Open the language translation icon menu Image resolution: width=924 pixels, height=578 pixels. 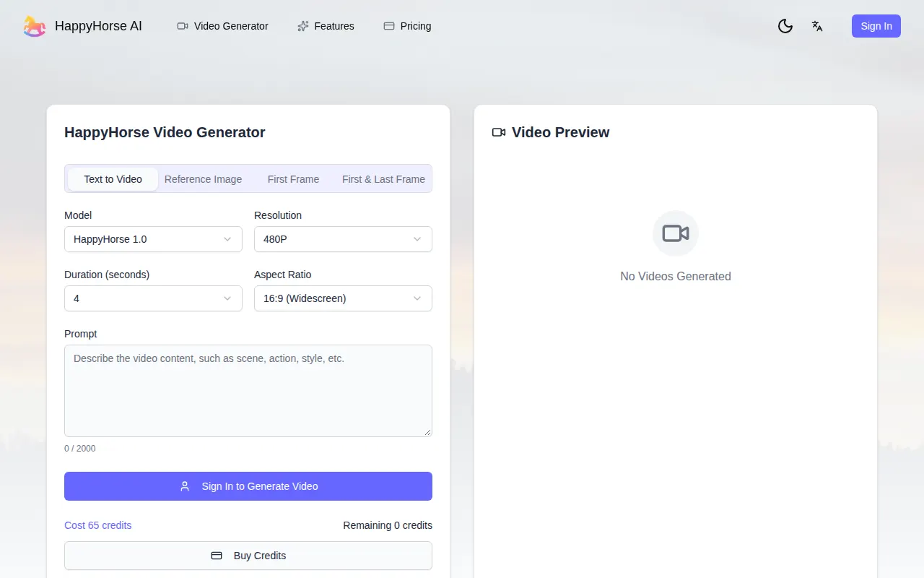(x=817, y=26)
